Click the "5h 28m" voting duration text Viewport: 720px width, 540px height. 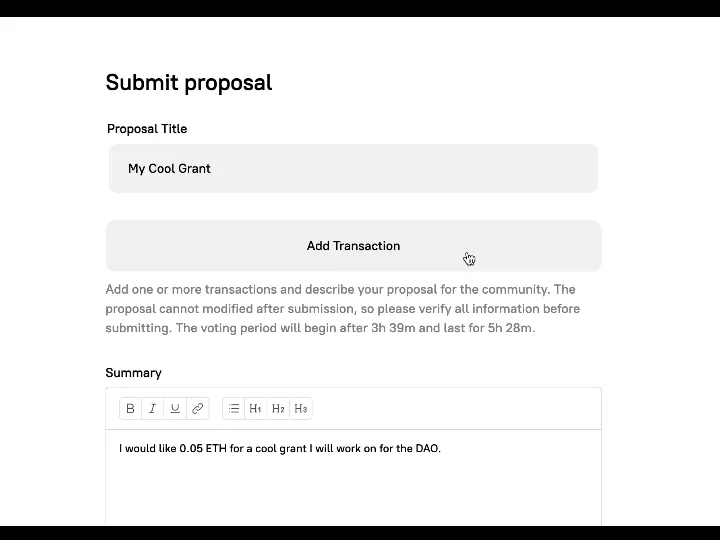[x=510, y=328]
